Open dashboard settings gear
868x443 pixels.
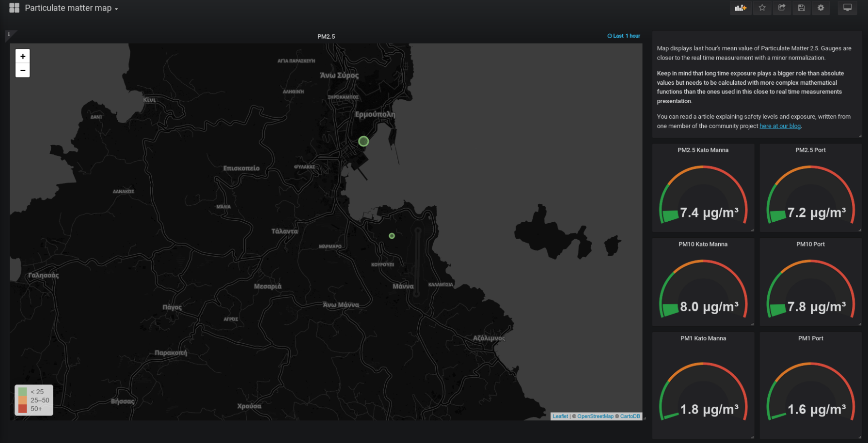click(821, 8)
